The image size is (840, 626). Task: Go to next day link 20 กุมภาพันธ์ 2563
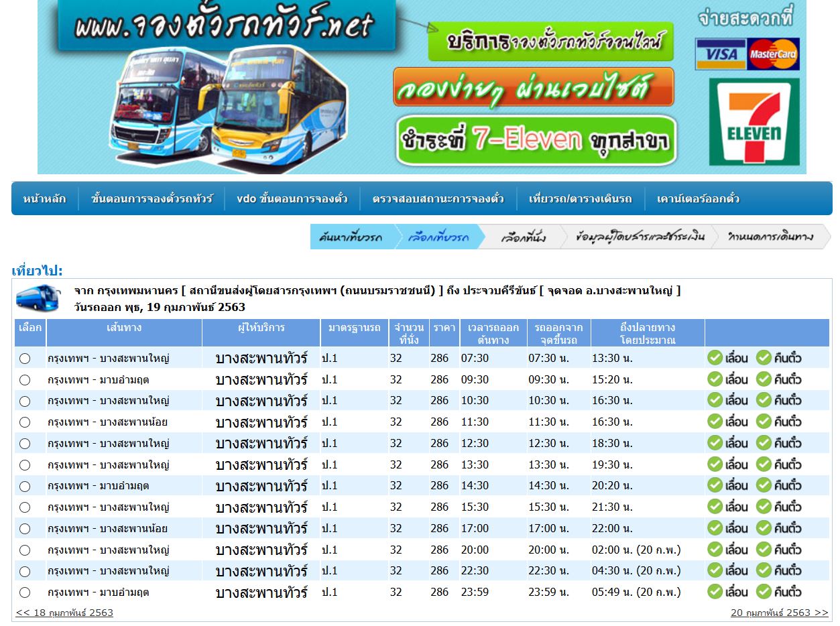point(780,613)
